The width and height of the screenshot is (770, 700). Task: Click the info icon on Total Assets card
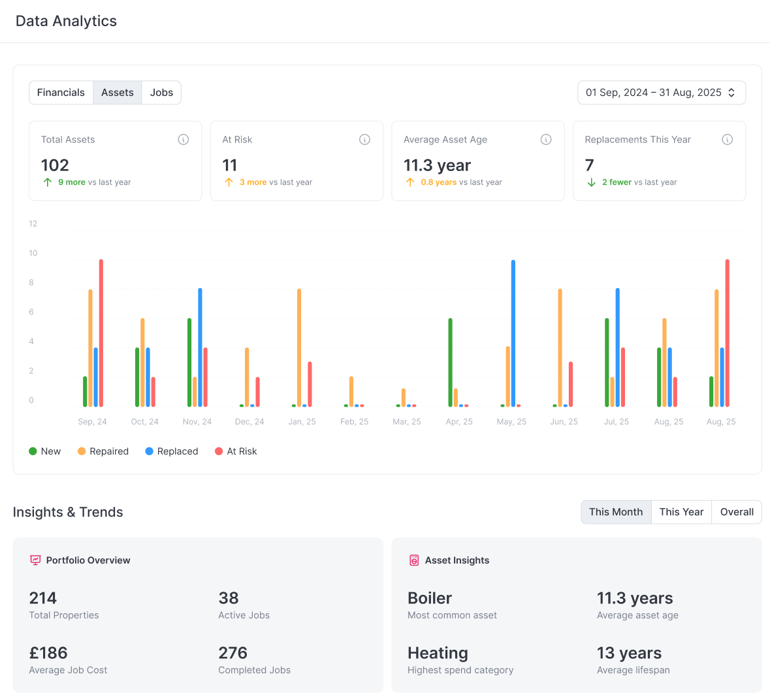pyautogui.click(x=184, y=139)
